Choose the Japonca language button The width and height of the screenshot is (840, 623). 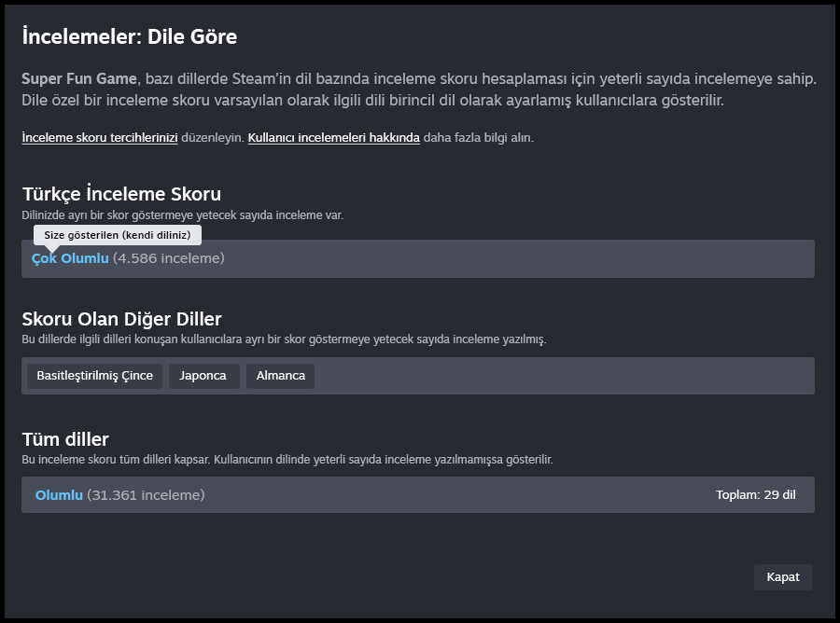pos(203,376)
